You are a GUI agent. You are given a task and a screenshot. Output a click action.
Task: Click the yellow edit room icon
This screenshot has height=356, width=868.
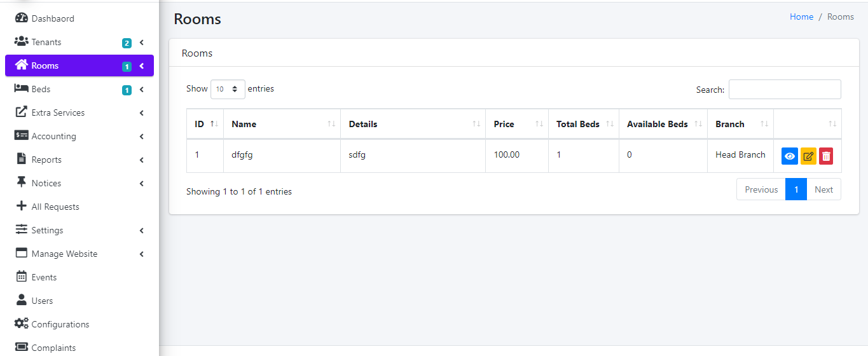click(808, 156)
